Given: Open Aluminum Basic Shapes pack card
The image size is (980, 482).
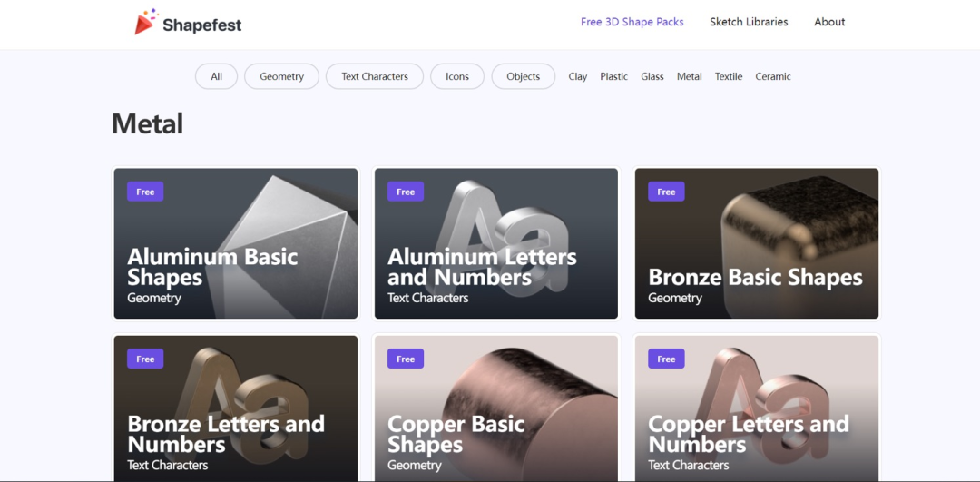Looking at the screenshot, I should tap(236, 243).
